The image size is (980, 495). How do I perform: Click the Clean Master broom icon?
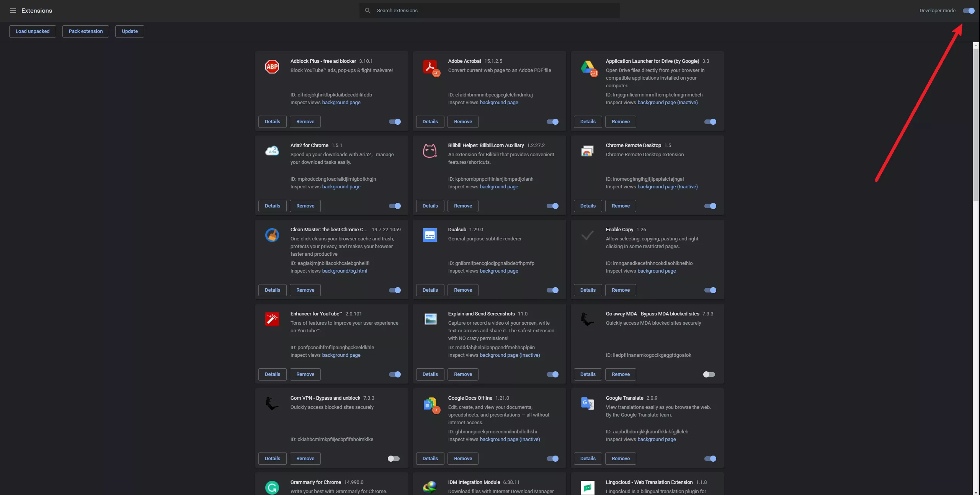click(272, 235)
